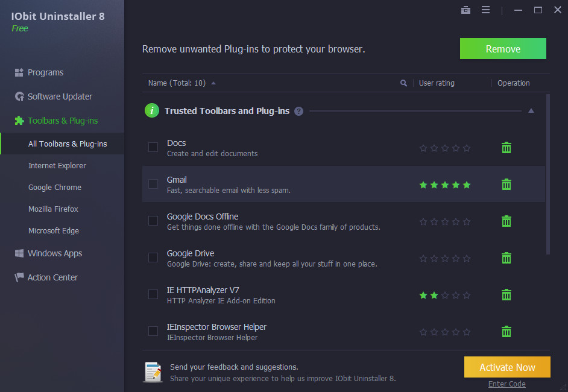
Task: Rate Google Docs Offline using its stars
Action: [x=445, y=222]
